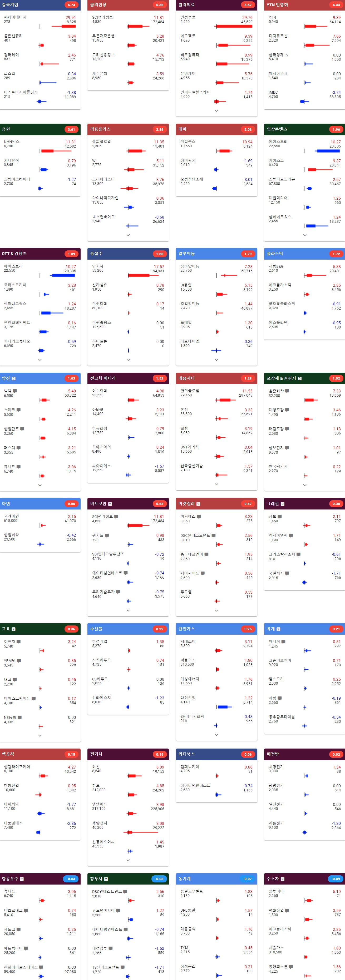The height and width of the screenshot is (980, 345).
Task: Click the comment bubble beside 마니커
Action: coord(283,642)
